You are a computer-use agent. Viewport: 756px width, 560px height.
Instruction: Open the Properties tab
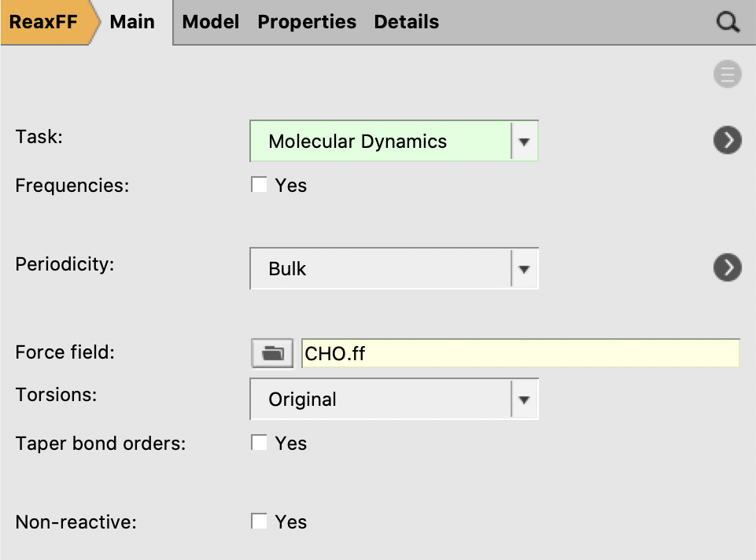[x=307, y=21]
